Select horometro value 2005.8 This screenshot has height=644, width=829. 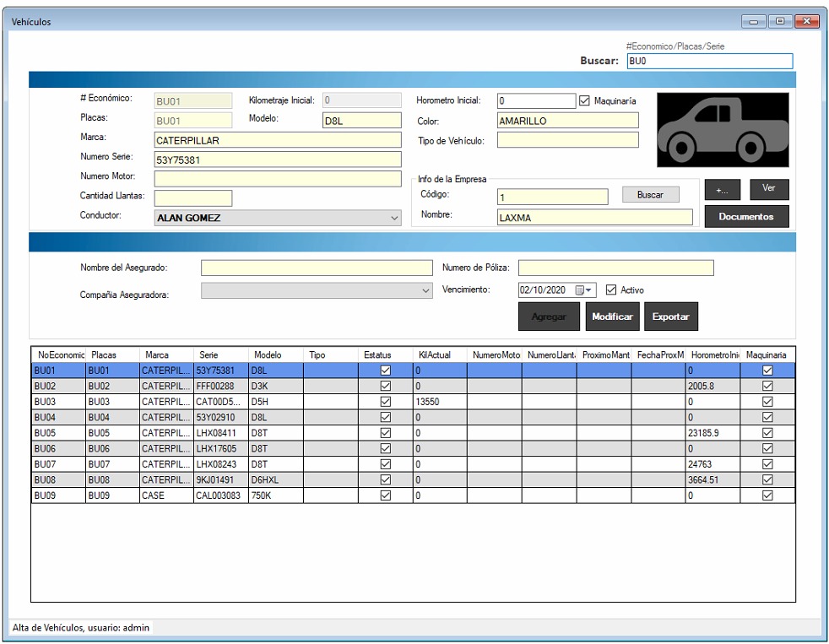(x=713, y=386)
